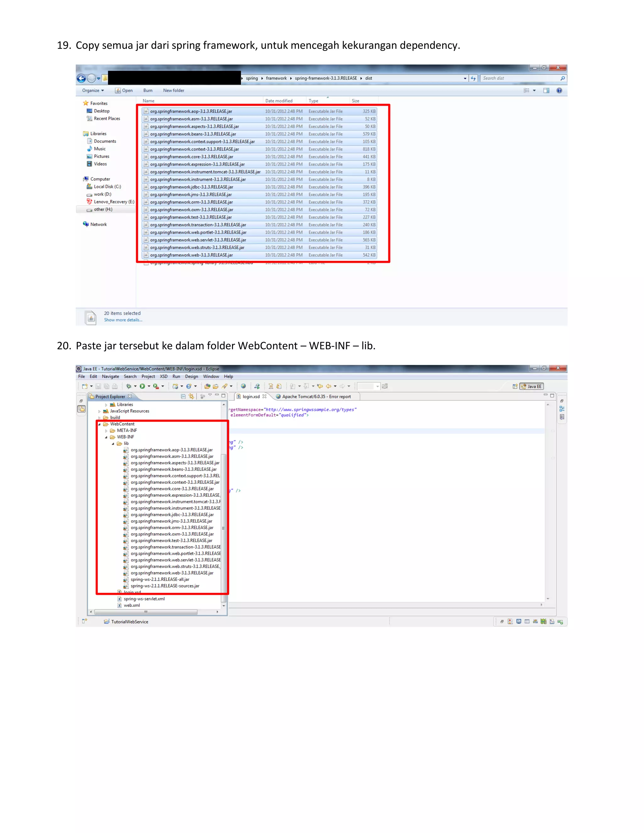Viewport: 644px width, 833px height.
Task: Collapse the lib folder node
Action: [113, 444]
